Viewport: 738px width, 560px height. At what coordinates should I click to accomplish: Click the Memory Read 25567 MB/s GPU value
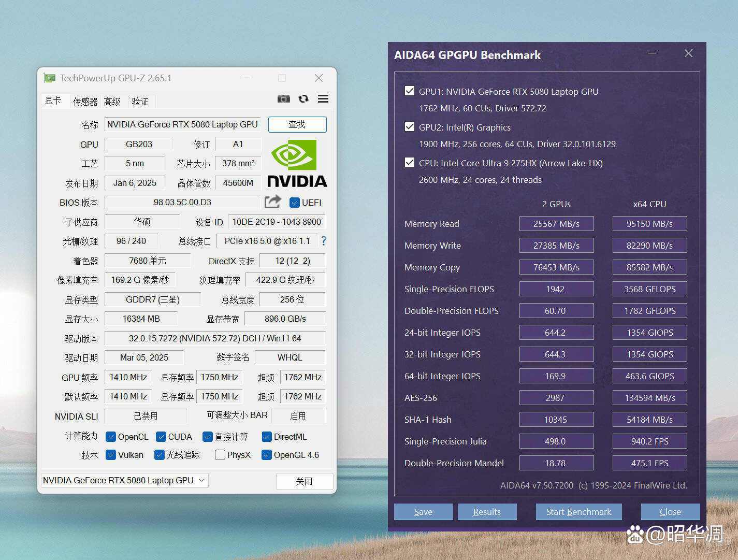[556, 224]
